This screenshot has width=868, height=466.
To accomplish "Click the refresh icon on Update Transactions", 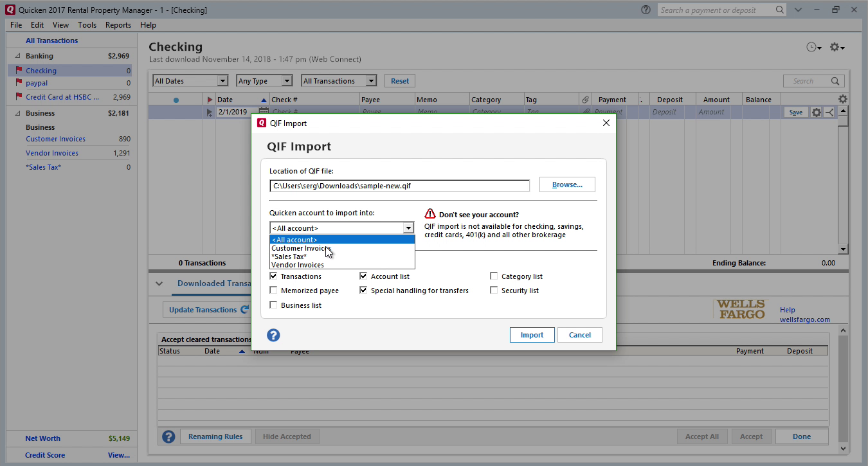I will [x=244, y=309].
